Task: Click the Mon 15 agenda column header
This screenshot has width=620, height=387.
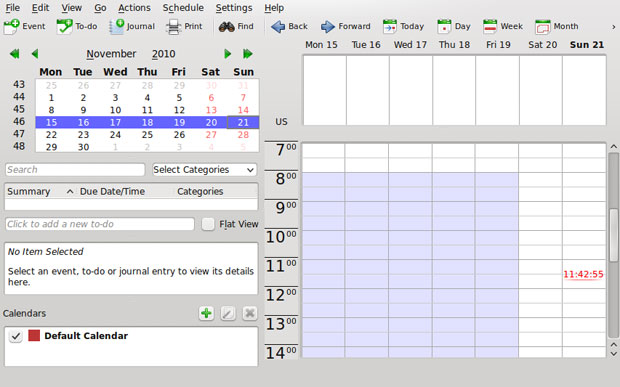Action: click(x=321, y=45)
